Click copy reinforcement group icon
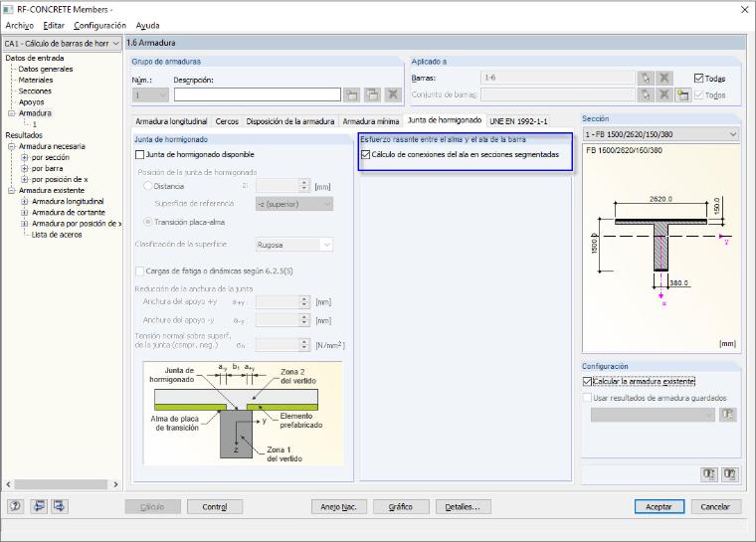Image resolution: width=756 pixels, height=542 pixels. tap(372, 94)
